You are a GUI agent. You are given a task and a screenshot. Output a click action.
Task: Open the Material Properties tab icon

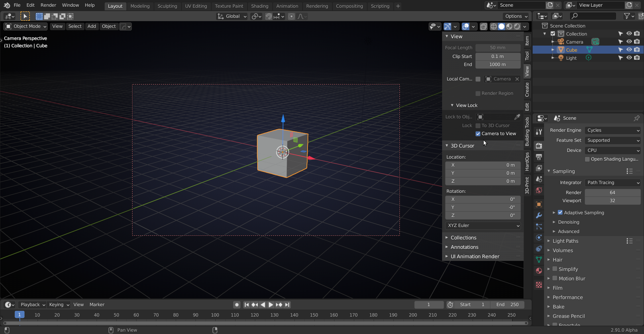tap(539, 271)
